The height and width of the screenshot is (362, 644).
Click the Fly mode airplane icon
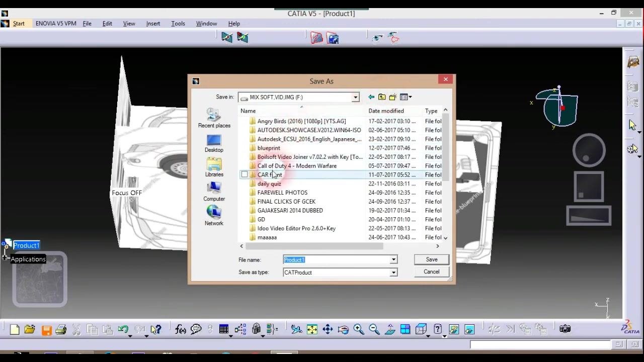coord(296,329)
